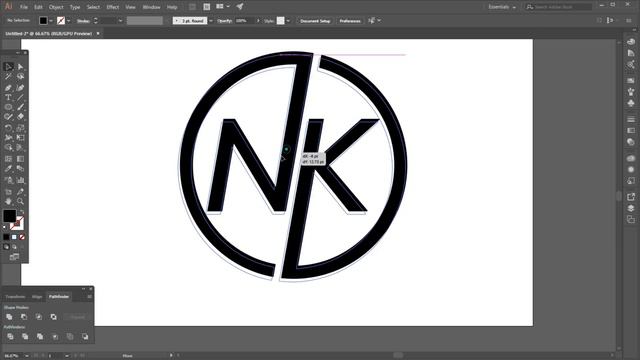The width and height of the screenshot is (640, 360).
Task: Enable Draw Normal mode
Action: coord(6,247)
